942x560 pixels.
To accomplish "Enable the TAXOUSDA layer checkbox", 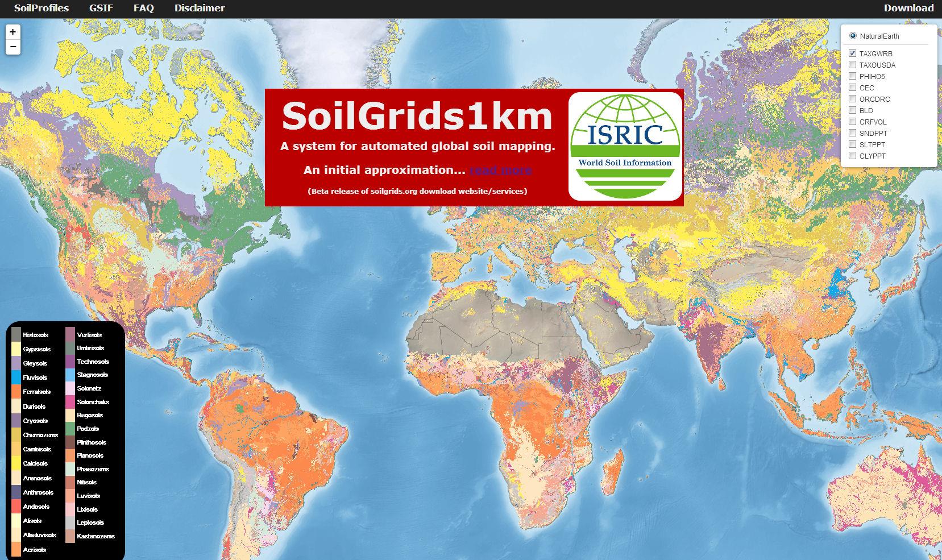I will pyautogui.click(x=853, y=65).
